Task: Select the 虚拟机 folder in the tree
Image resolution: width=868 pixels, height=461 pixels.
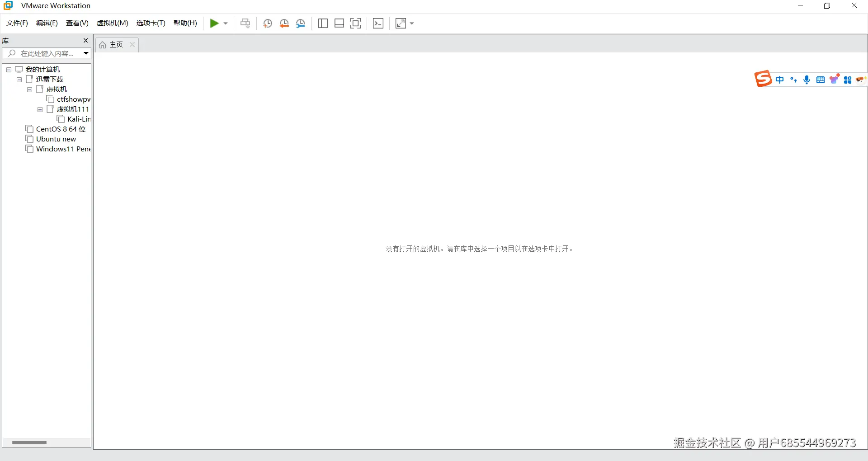Action: (57, 89)
